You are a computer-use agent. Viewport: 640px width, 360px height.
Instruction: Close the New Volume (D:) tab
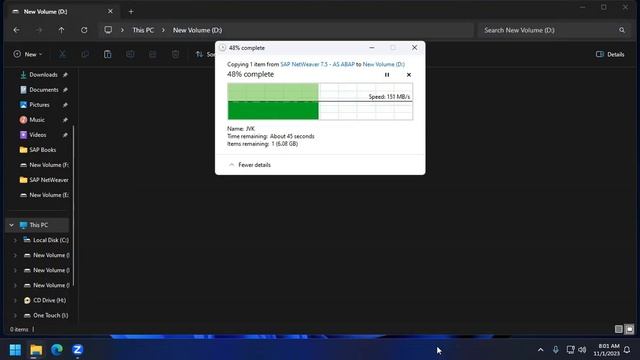pyautogui.click(x=110, y=11)
